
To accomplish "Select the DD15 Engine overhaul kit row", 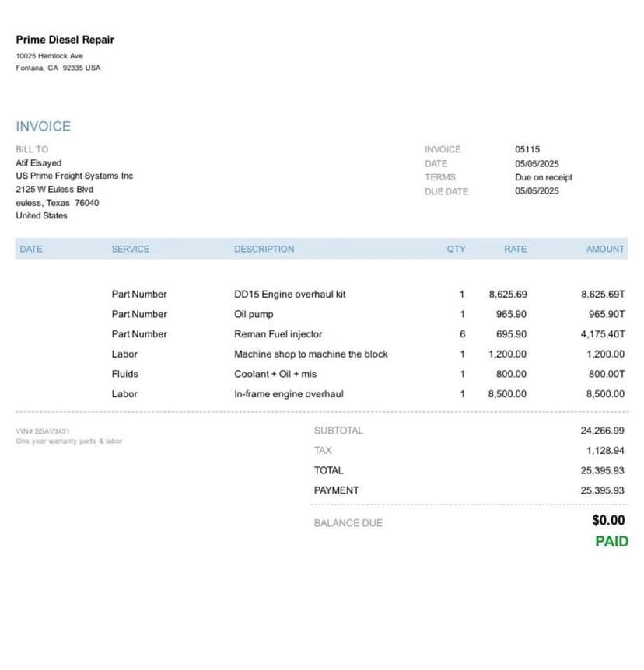I will click(321, 295).
